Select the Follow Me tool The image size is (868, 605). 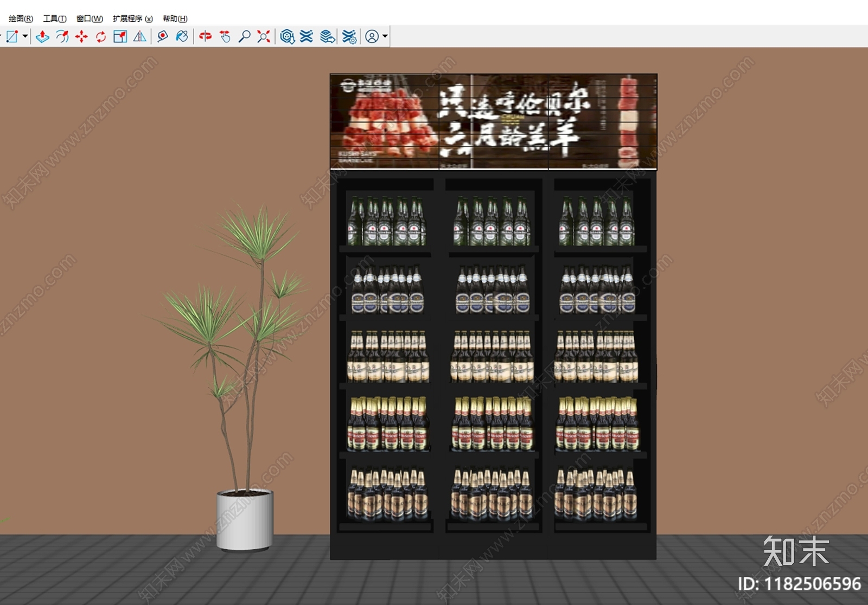62,36
